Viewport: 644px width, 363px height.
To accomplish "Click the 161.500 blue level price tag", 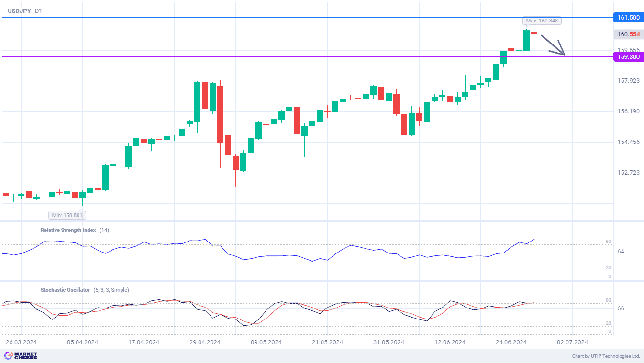I will pos(629,18).
